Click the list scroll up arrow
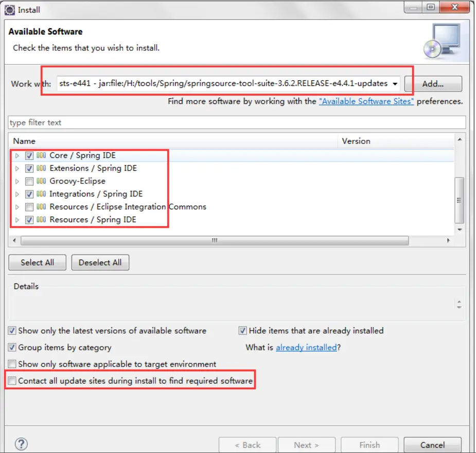This screenshot has height=453, width=476. pos(460,139)
